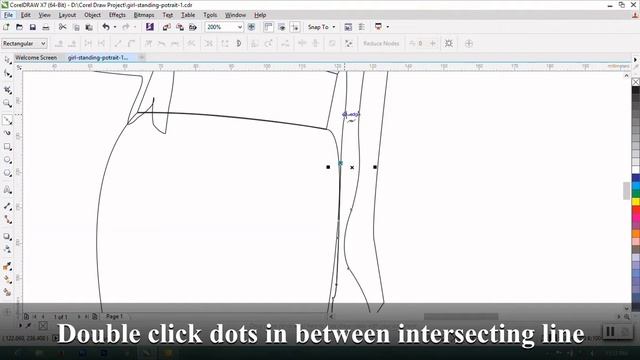The width and height of the screenshot is (640, 360).
Task: Click the Export icon
Action: (x=180, y=27)
